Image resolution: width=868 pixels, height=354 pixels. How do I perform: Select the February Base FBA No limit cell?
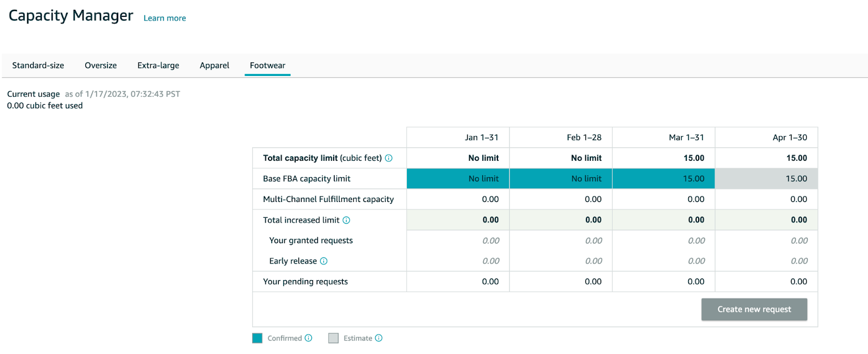tap(561, 179)
